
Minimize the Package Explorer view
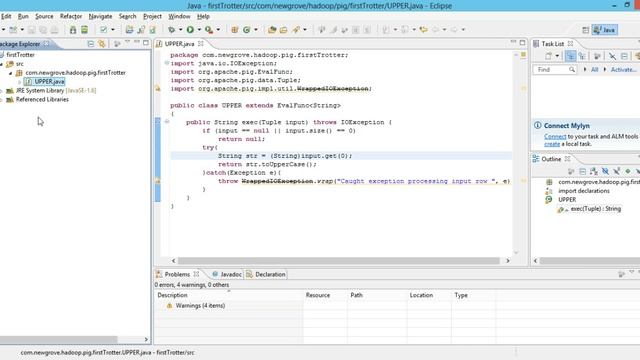pyautogui.click(x=137, y=42)
